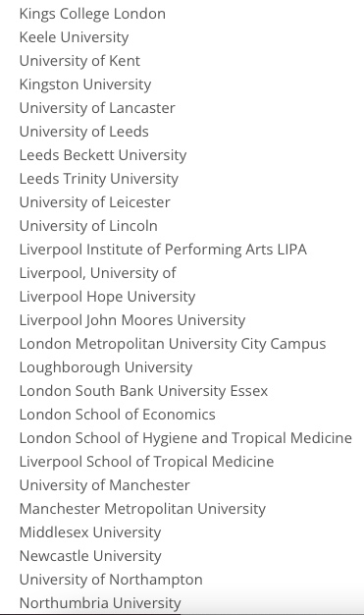Pick London School of Economics
The width and height of the screenshot is (364, 615).
click(118, 415)
